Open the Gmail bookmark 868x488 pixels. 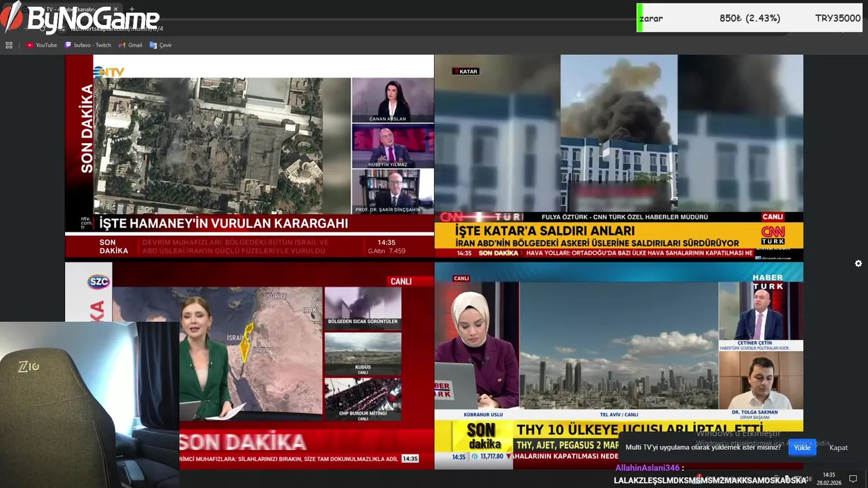130,45
